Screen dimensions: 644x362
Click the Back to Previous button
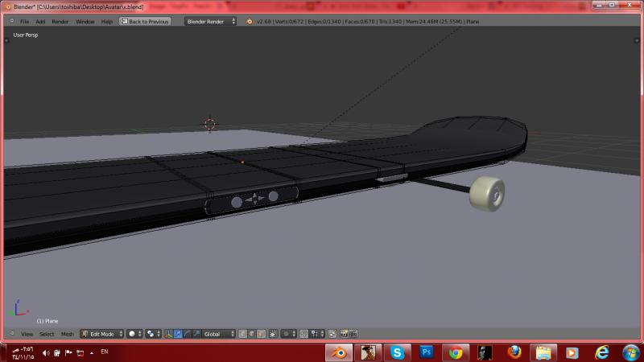[x=145, y=22]
